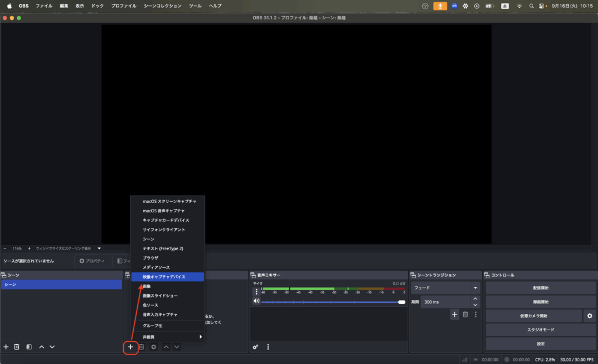Open virtual camera settings gear
Image resolution: width=598 pixels, height=364 pixels.
tap(590, 316)
